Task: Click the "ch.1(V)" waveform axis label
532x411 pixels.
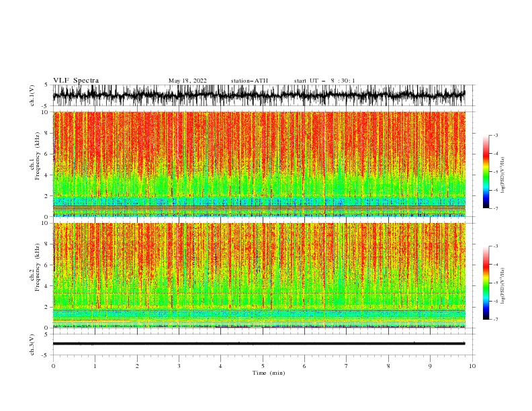Action: [x=32, y=95]
